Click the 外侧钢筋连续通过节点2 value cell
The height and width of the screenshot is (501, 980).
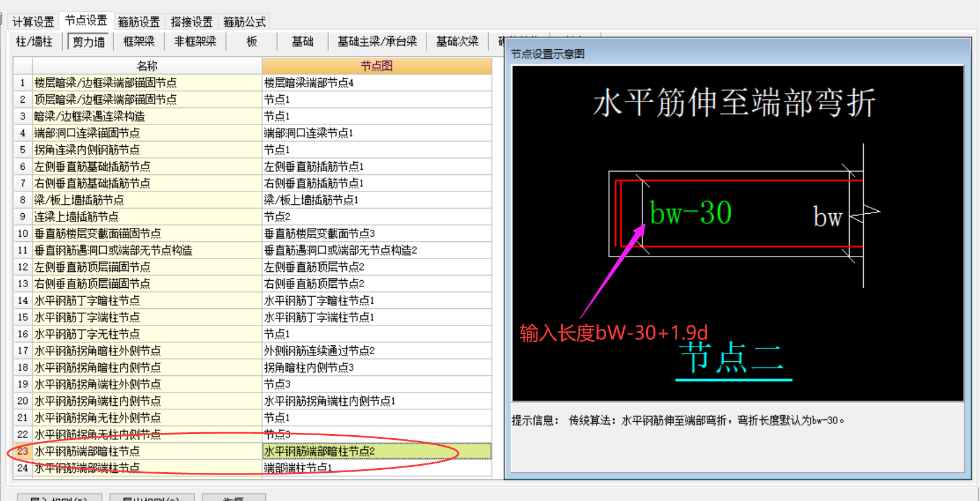[x=377, y=351]
